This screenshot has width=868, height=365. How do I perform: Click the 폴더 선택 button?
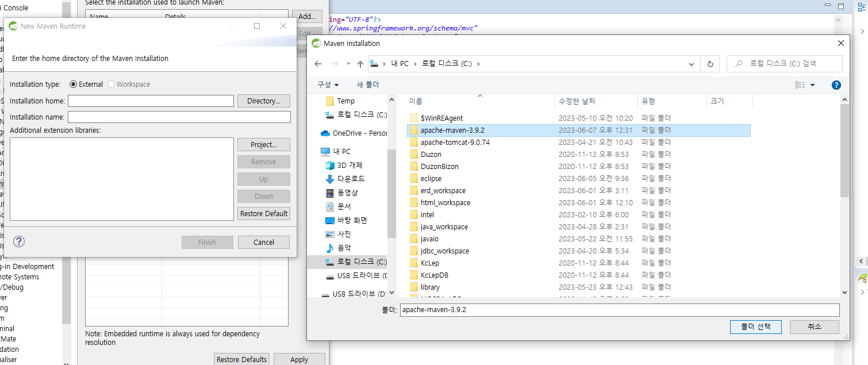point(755,326)
